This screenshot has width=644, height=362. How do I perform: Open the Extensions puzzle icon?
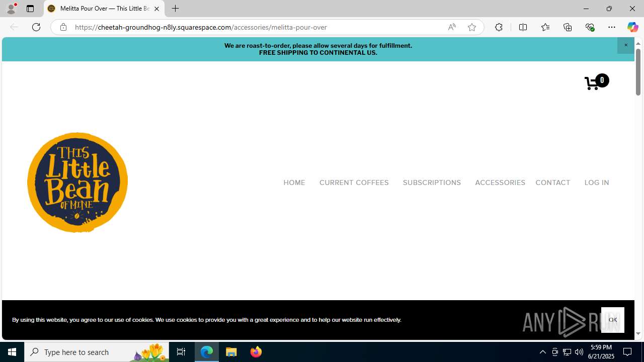coord(499,27)
